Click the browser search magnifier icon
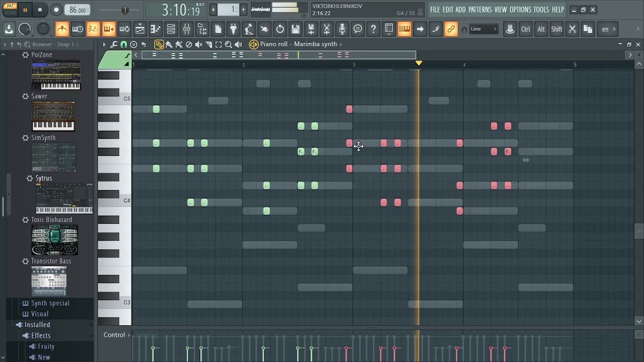 tap(27, 44)
